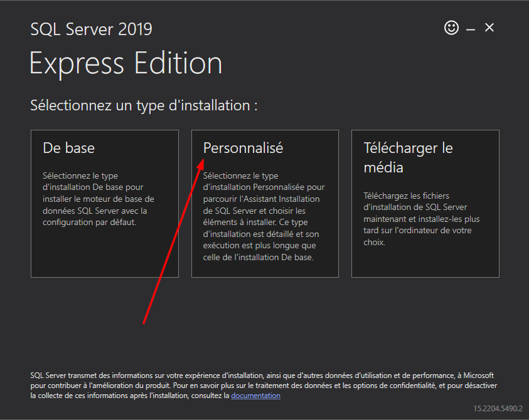
Task: Click the smiley face feedback icon
Action: (451, 28)
